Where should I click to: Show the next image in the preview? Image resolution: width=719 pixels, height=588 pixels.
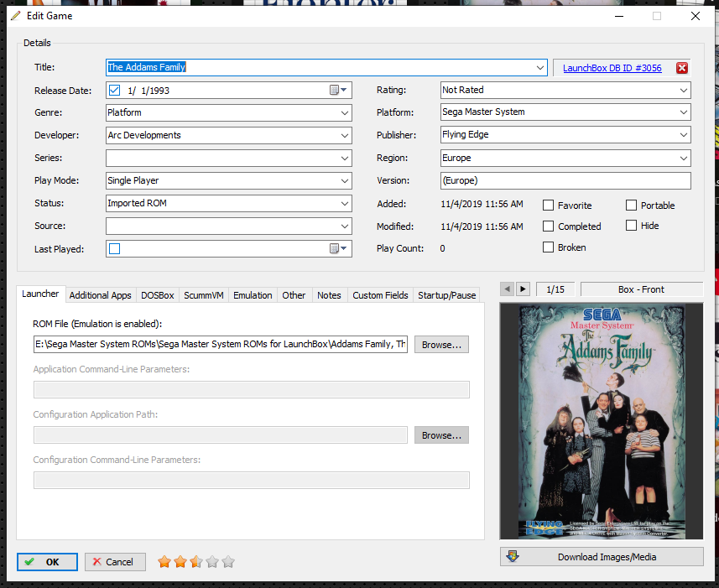pos(523,289)
